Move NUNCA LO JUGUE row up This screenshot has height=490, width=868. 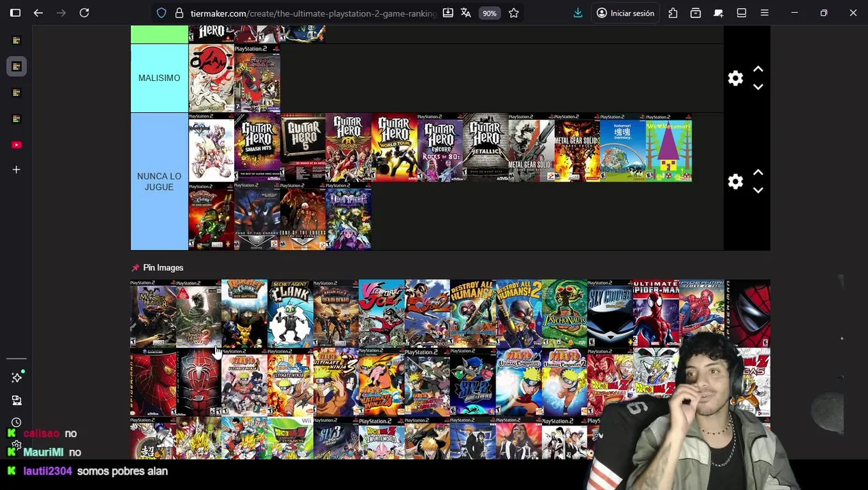click(x=758, y=173)
